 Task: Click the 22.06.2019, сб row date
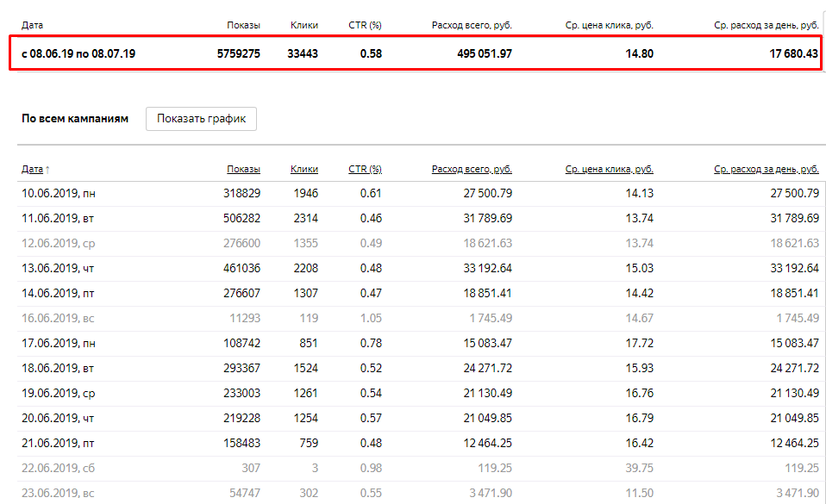point(58,468)
